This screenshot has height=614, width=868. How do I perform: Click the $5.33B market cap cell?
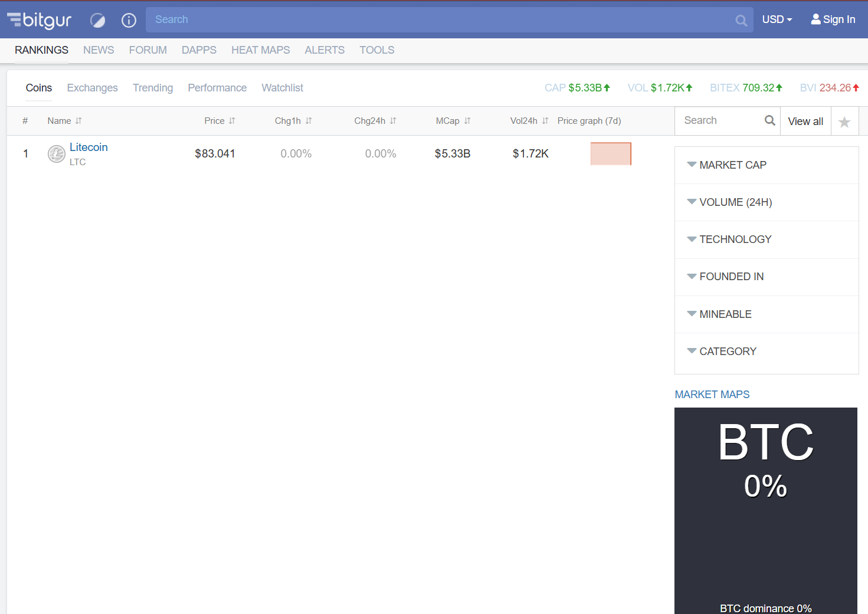point(453,154)
